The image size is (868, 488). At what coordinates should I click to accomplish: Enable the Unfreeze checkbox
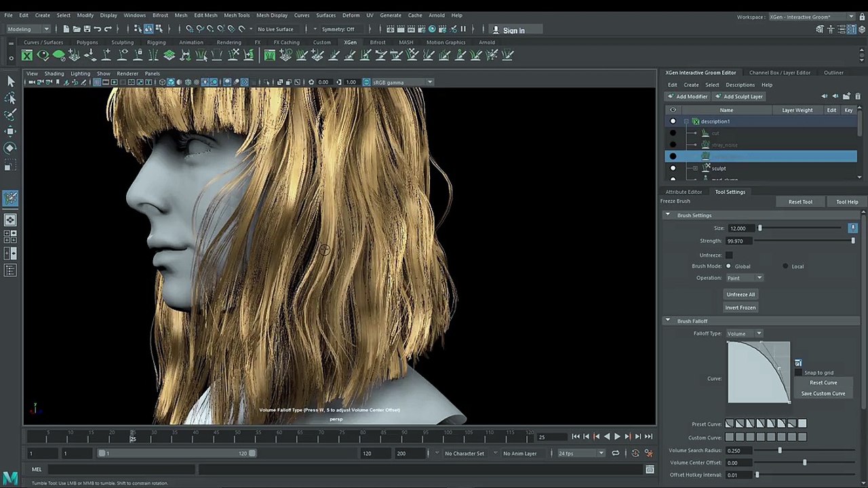click(x=729, y=256)
